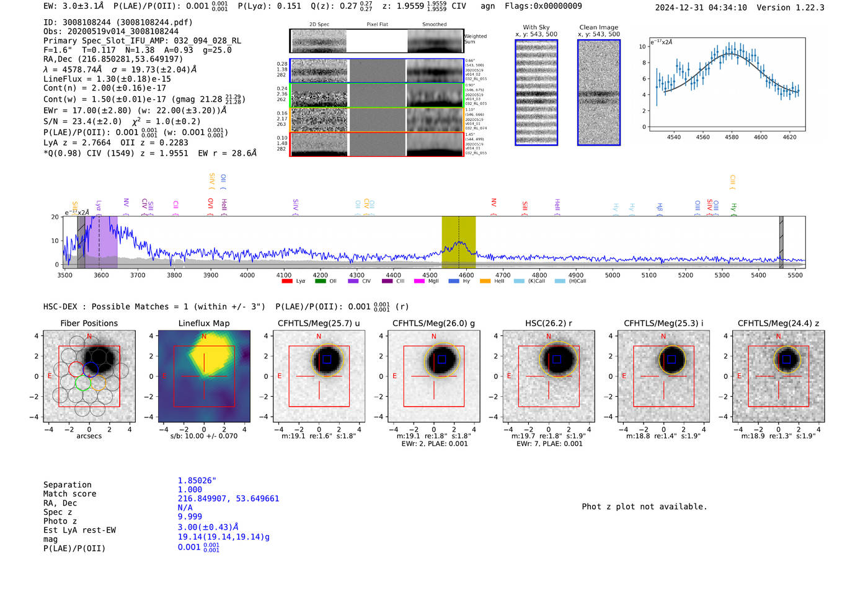Click the blue 216.849907, 53.649661 coordinates
This screenshot has width=868, height=591.
(228, 499)
